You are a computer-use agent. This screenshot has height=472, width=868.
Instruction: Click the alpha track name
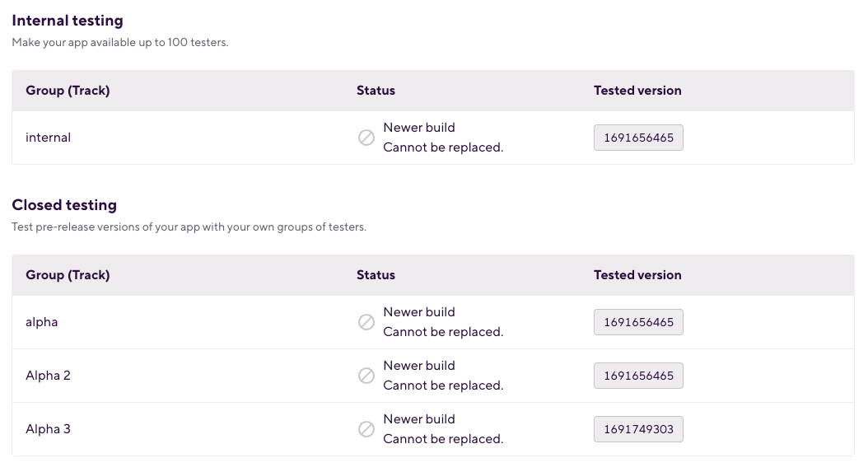(41, 322)
